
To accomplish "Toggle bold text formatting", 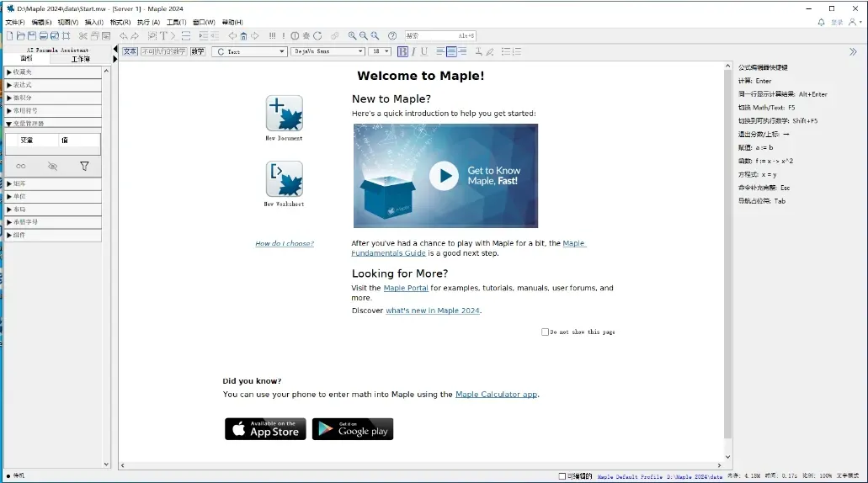I will click(402, 51).
